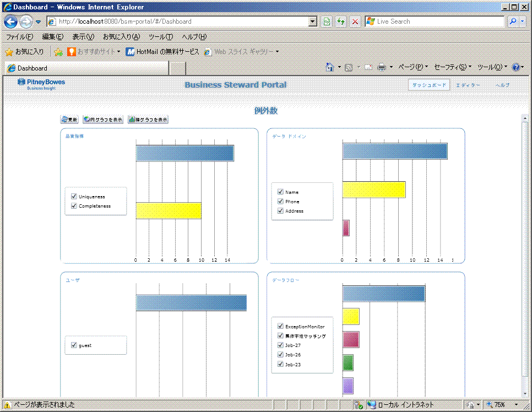Click the Stop loading X icon

click(355, 21)
